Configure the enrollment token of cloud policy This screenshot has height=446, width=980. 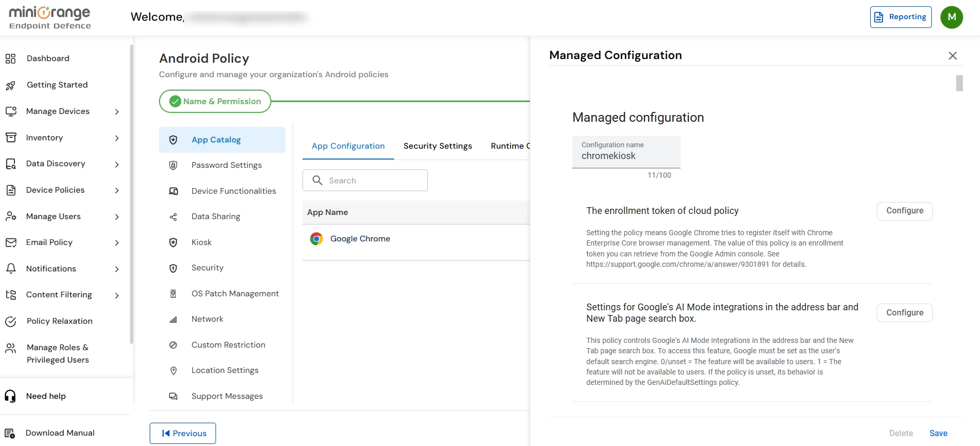coord(904,211)
